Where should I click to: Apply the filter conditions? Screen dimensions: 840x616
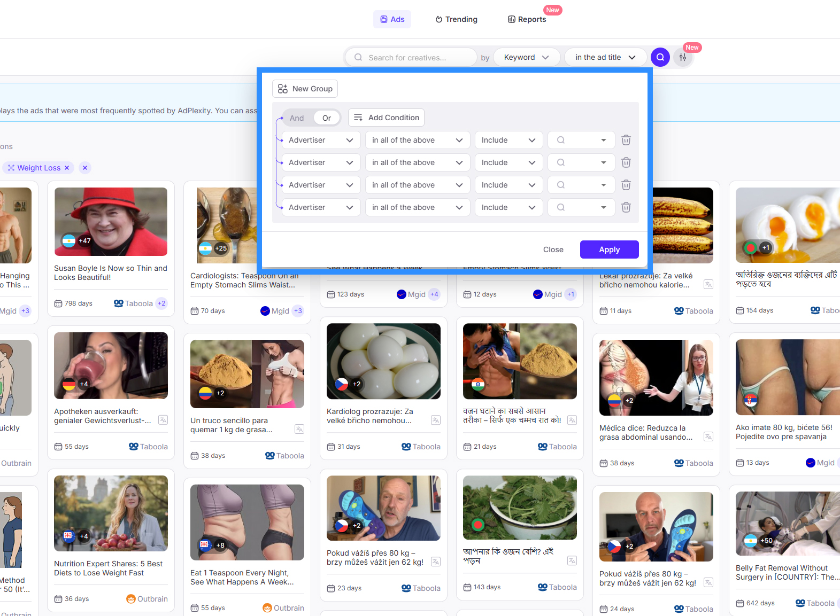pos(609,249)
